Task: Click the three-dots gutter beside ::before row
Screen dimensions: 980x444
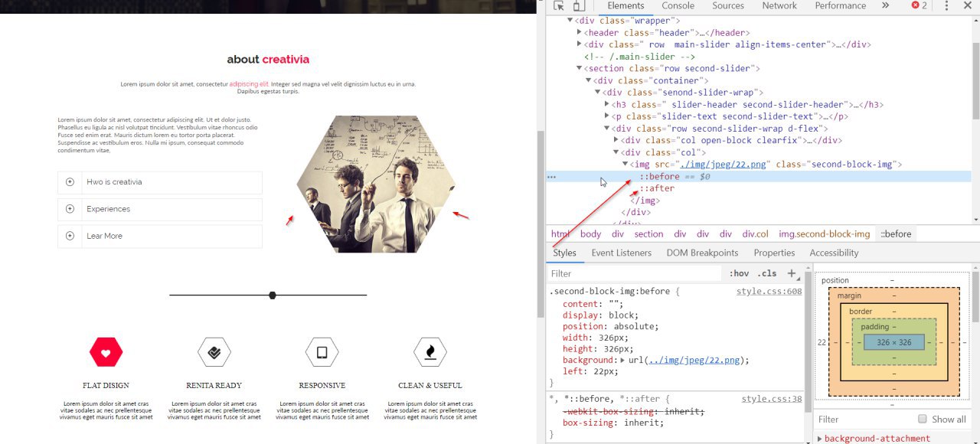Action: coord(551,177)
